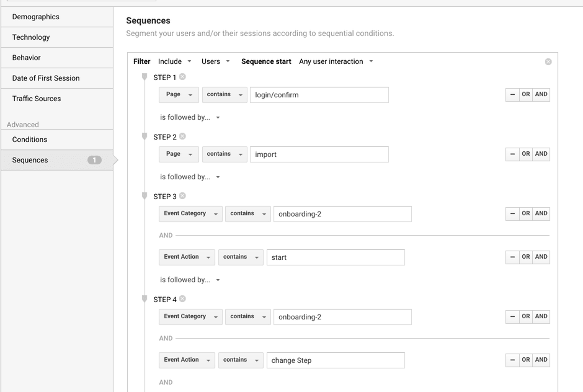The image size is (583, 392).
Task: Click the drag handle icon beside STEP 4
Action: click(143, 298)
